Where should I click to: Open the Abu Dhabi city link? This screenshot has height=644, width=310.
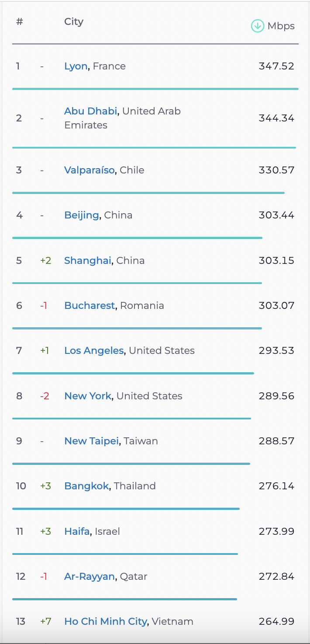[x=90, y=111]
